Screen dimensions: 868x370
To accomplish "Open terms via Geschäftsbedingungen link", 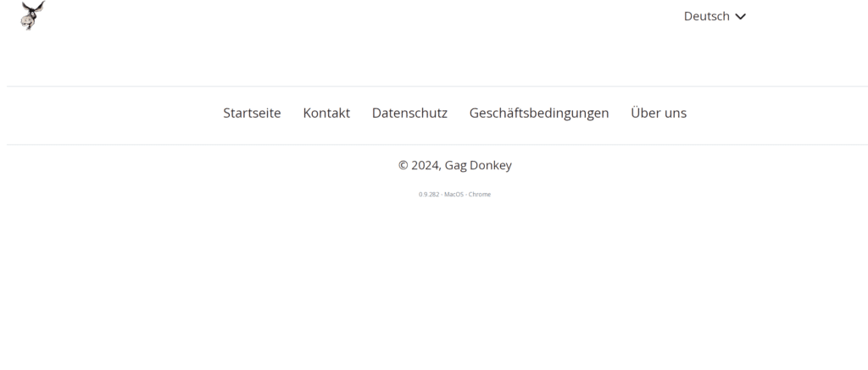I will click(539, 113).
